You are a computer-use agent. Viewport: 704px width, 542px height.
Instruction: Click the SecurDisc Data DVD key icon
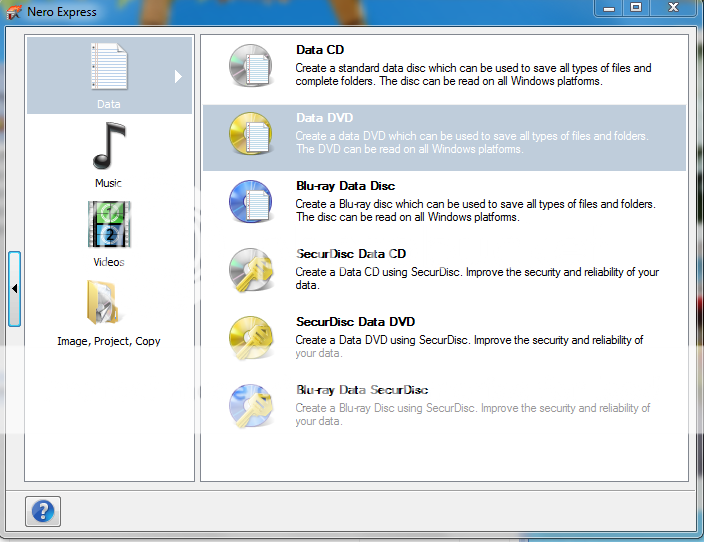coord(251,337)
